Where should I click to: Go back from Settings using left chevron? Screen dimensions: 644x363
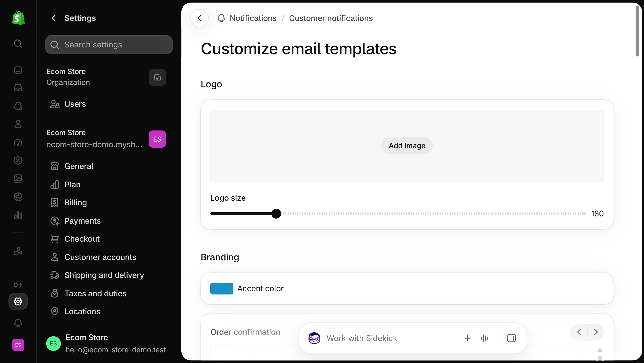click(x=54, y=18)
